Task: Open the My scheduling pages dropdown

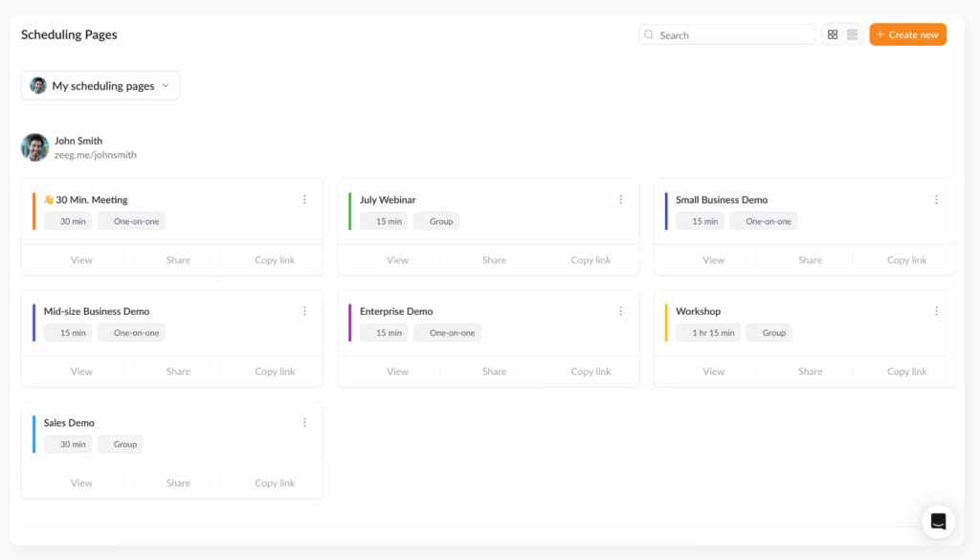Action: (100, 85)
